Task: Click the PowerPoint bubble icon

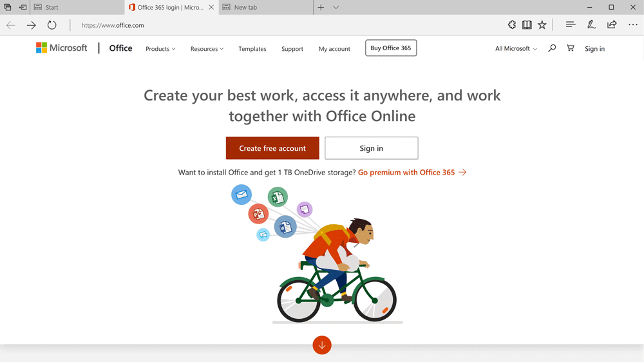Action: 258,214
